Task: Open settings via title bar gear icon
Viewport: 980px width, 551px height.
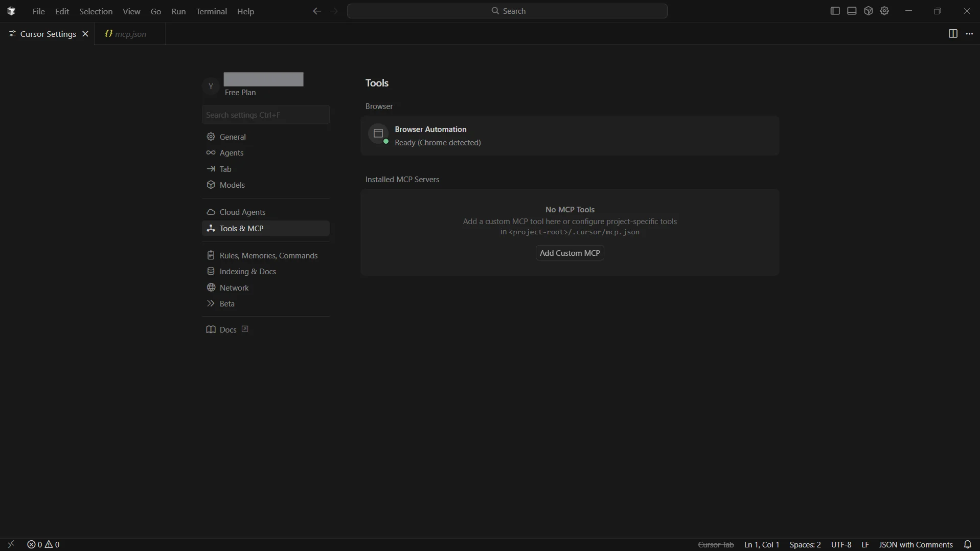Action: tap(885, 11)
